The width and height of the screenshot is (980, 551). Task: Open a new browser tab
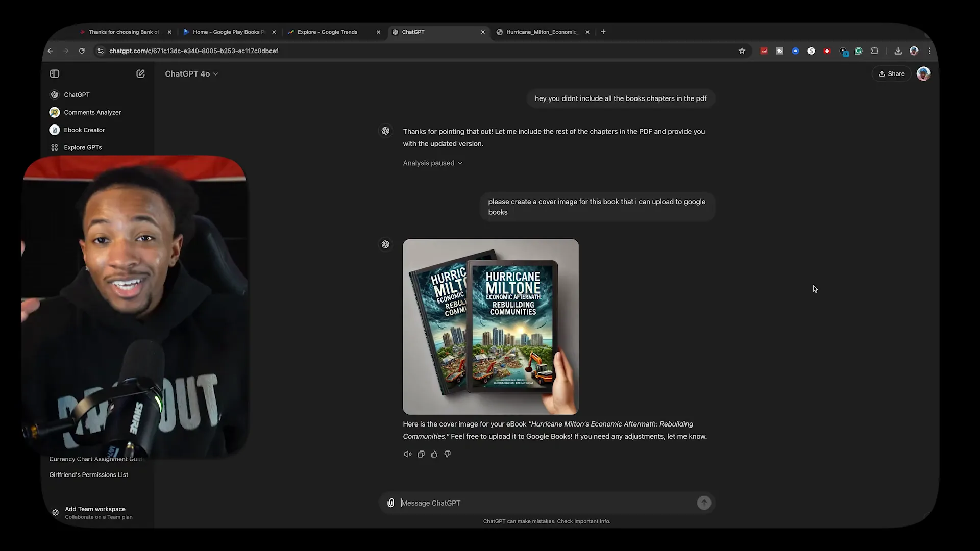(x=603, y=32)
